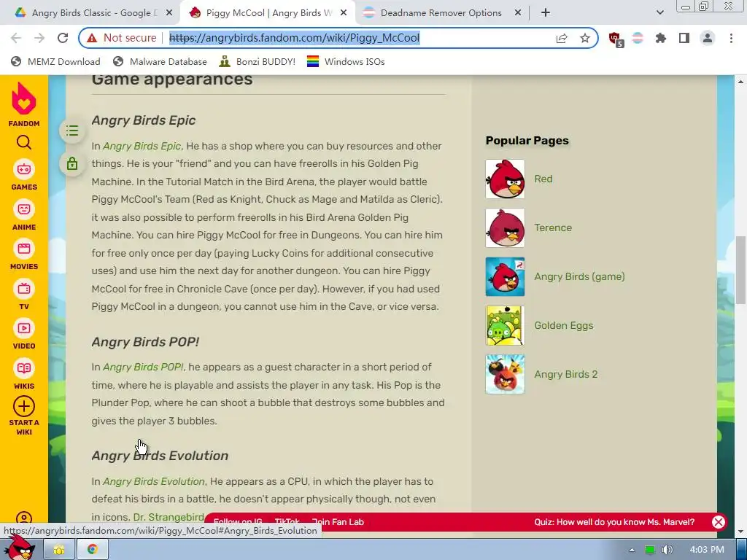Click the Angry Birds (game) thumbnail
The image size is (747, 560).
(x=505, y=276)
